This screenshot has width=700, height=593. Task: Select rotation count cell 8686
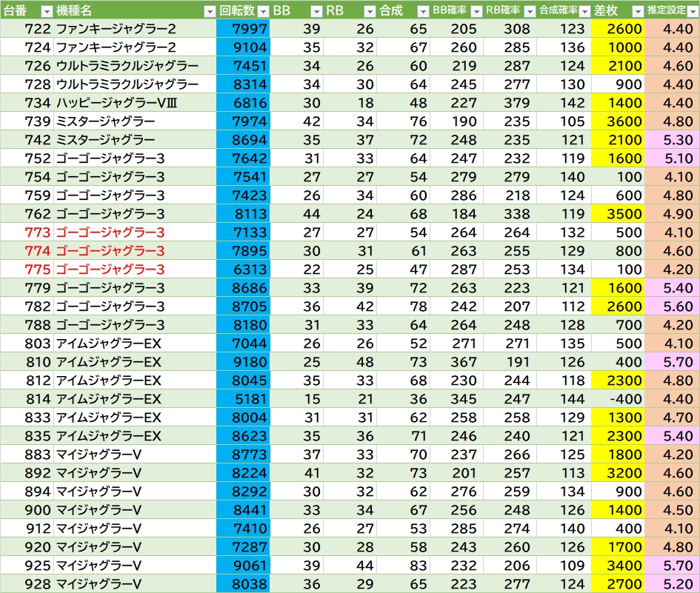pyautogui.click(x=243, y=288)
